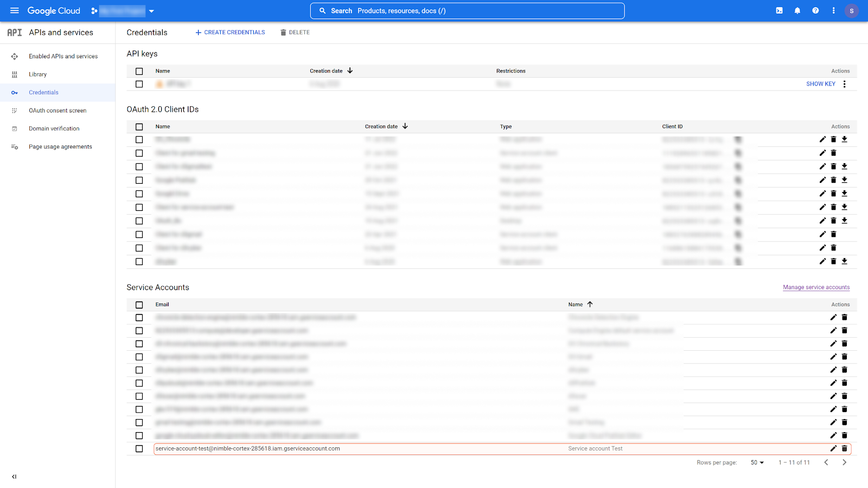Screen dimensions: 868x488
Task: Sort service accounts by Name column
Action: pyautogui.click(x=576, y=305)
